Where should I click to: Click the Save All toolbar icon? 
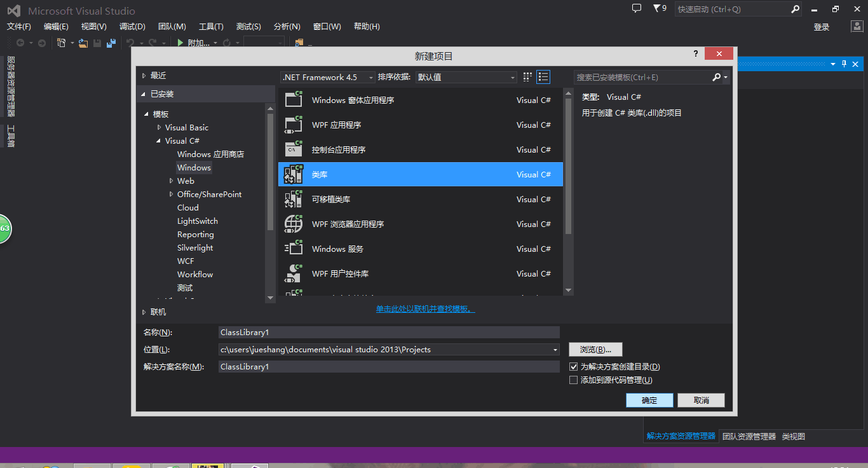click(x=111, y=43)
